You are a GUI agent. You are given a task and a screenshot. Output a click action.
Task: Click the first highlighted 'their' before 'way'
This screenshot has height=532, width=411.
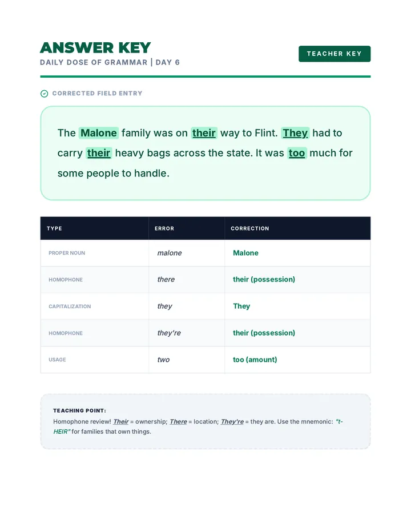pos(204,133)
